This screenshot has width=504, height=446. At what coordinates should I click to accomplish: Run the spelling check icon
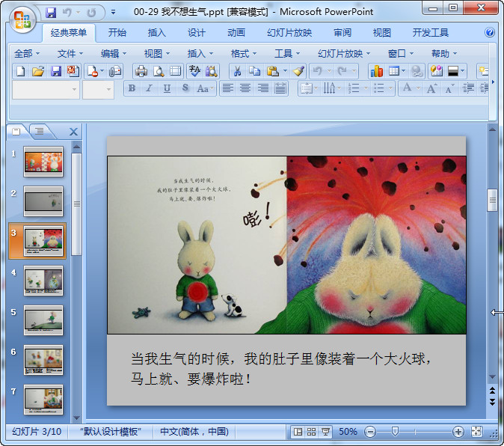[194, 71]
